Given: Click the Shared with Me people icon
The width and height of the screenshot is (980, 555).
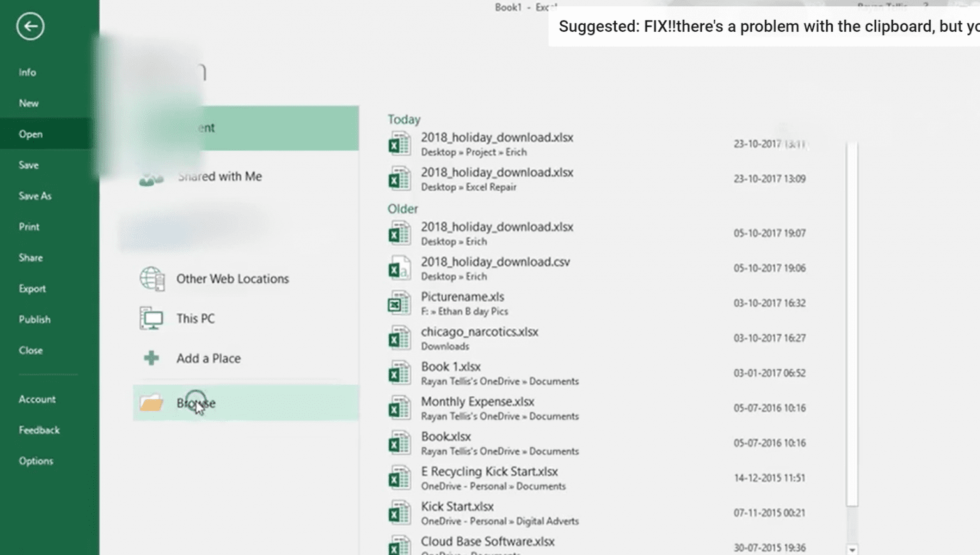Looking at the screenshot, I should click(x=151, y=177).
